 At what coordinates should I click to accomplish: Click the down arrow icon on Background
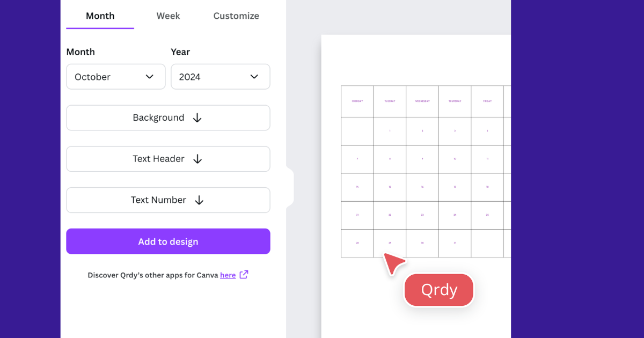197,118
